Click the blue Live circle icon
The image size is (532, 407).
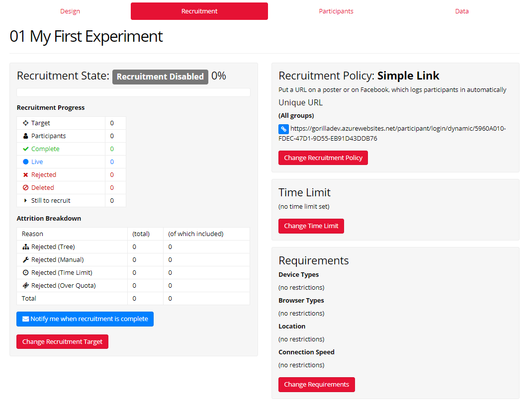point(26,162)
